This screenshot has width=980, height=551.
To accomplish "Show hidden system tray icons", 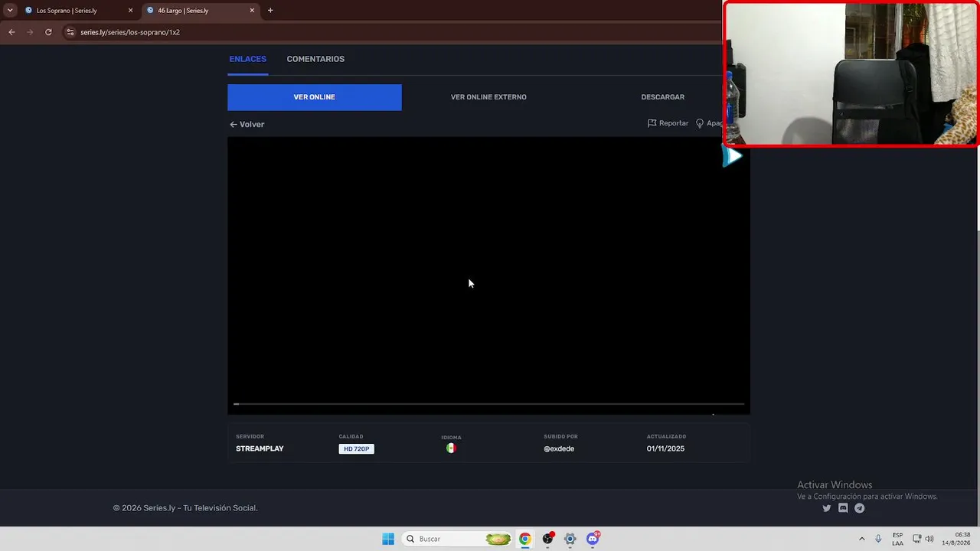I will [861, 539].
